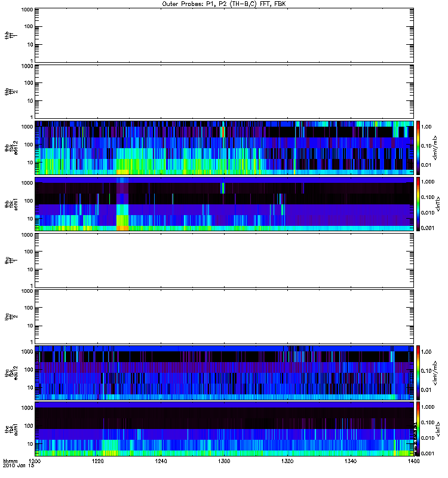Click the orange burst near 1226 in thb scm1 spectrogram
The image size is (448, 478).
[122, 228]
